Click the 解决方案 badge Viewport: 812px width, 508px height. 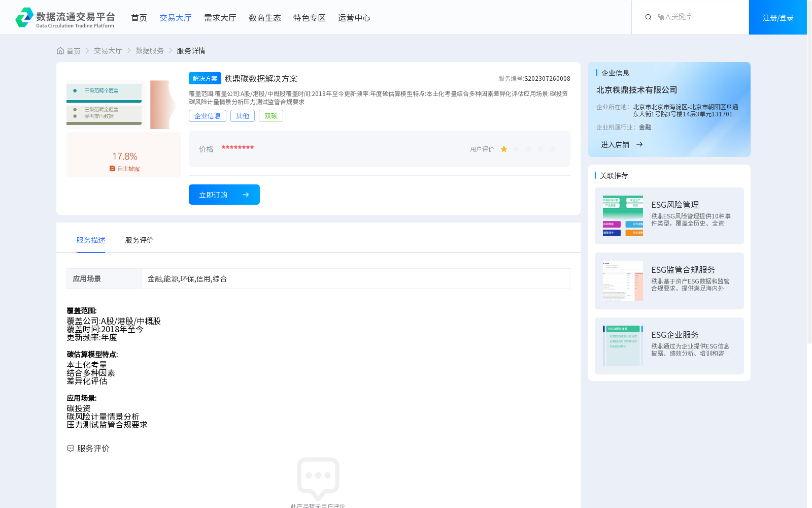pyautogui.click(x=205, y=78)
